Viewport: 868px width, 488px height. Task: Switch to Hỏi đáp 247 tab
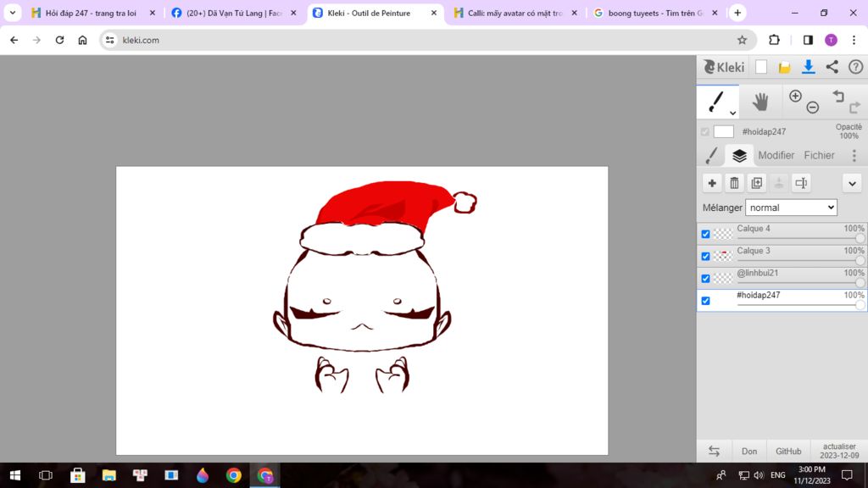[x=91, y=13]
